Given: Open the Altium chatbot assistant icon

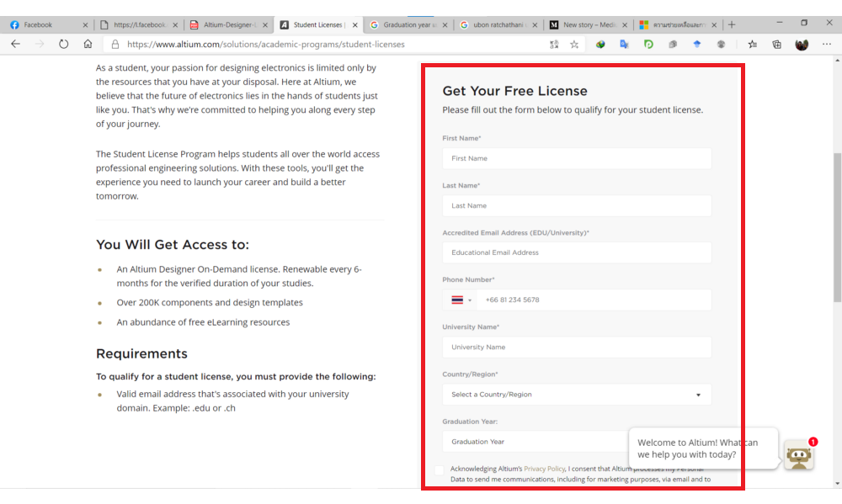Looking at the screenshot, I should [x=798, y=455].
